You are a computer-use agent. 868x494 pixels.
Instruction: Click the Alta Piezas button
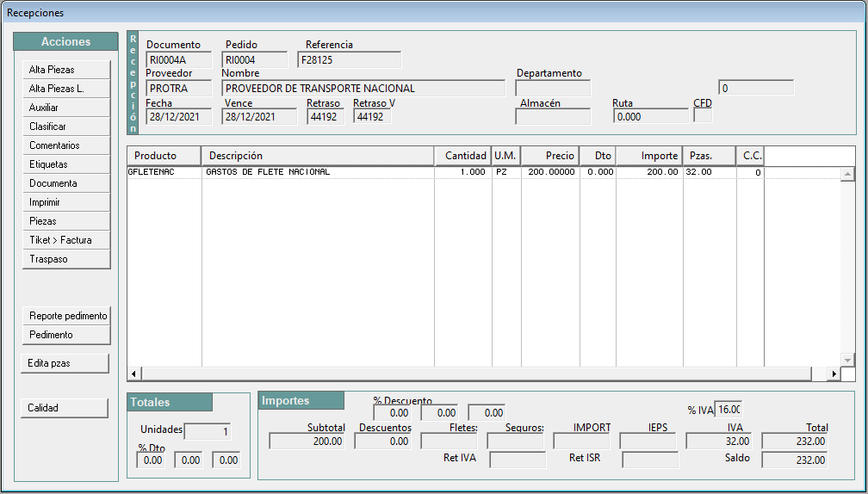click(66, 70)
